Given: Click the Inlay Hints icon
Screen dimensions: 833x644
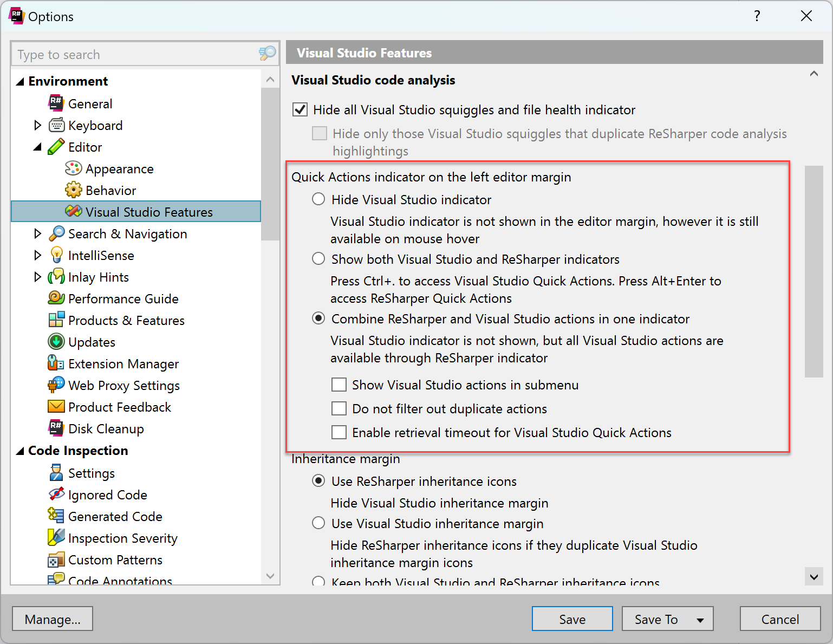Looking at the screenshot, I should tap(56, 277).
